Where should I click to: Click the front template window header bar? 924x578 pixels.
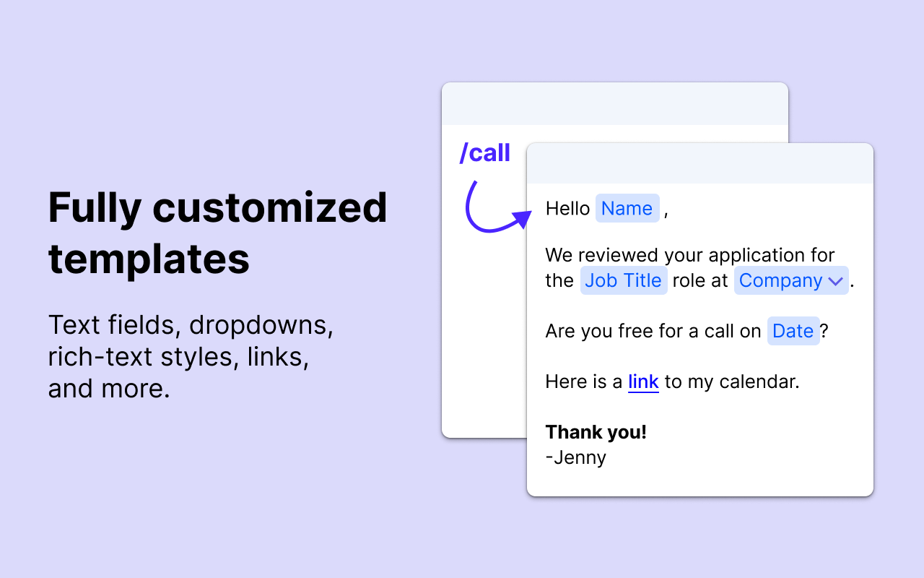[x=699, y=163]
